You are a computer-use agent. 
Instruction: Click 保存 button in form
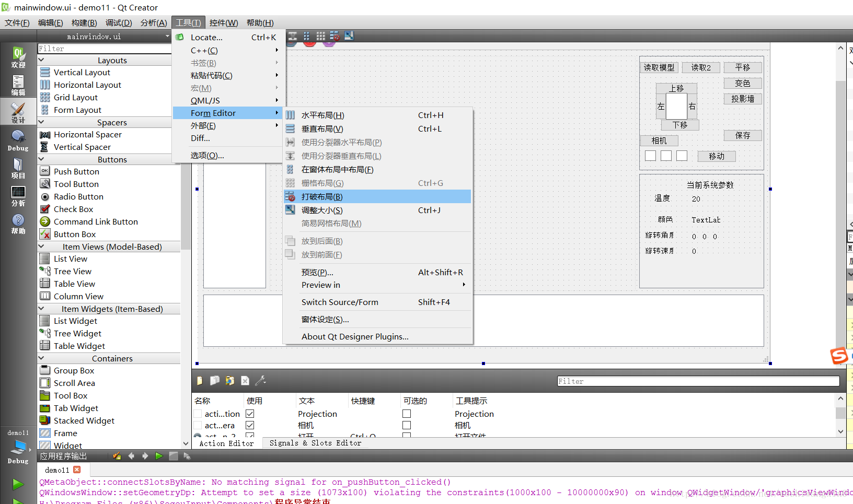[743, 135]
